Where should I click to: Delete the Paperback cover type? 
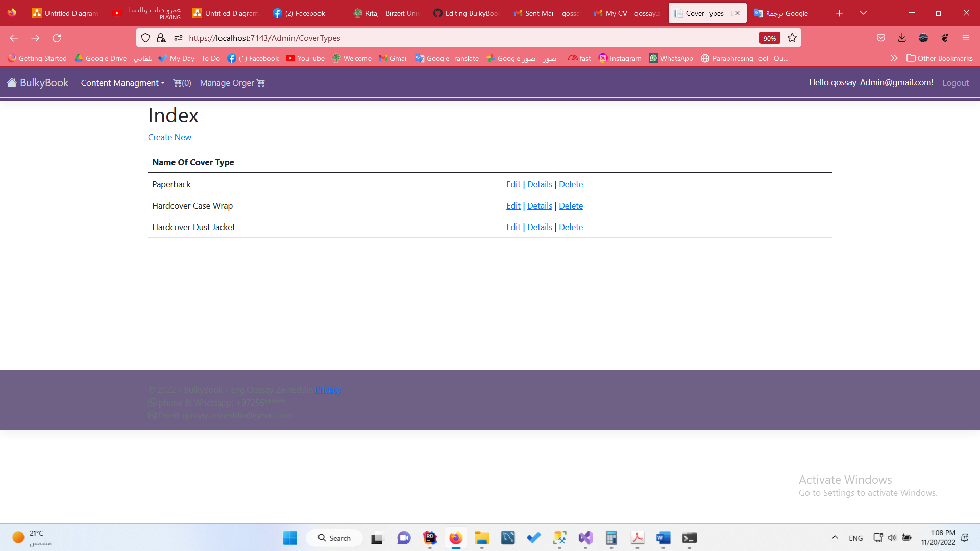point(571,184)
